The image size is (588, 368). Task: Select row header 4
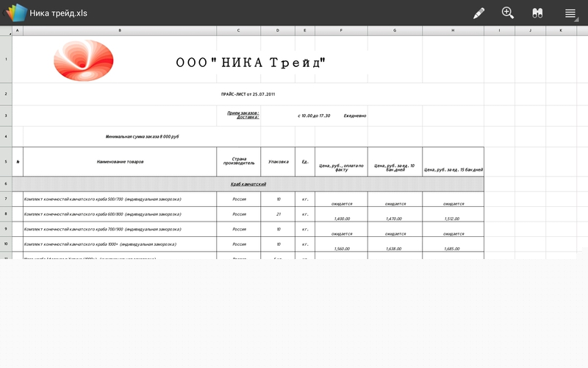tap(6, 136)
